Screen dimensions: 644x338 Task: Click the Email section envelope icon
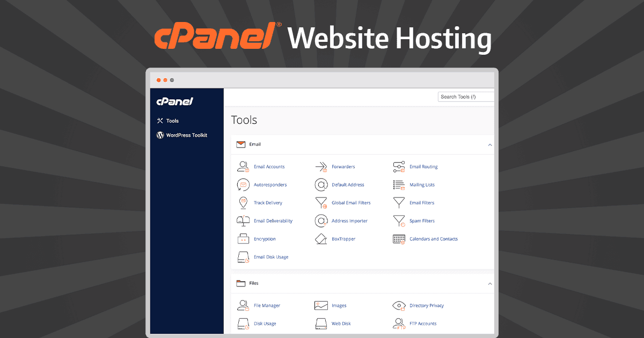240,144
